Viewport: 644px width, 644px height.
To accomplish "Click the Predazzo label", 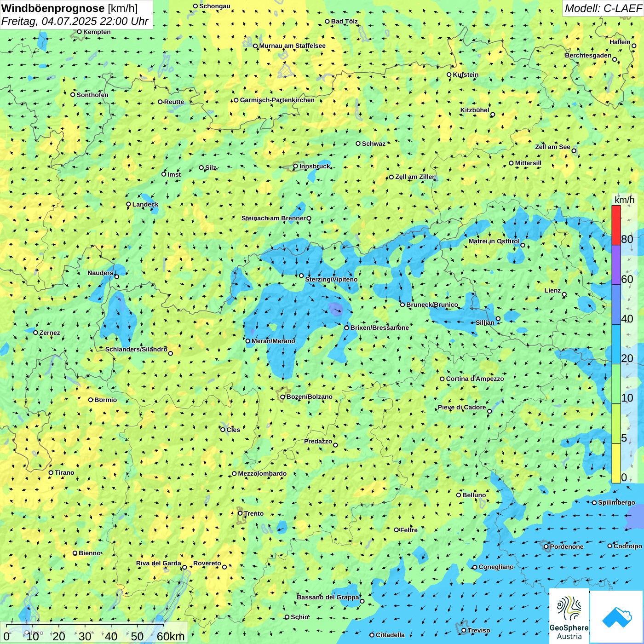I will (x=318, y=441).
